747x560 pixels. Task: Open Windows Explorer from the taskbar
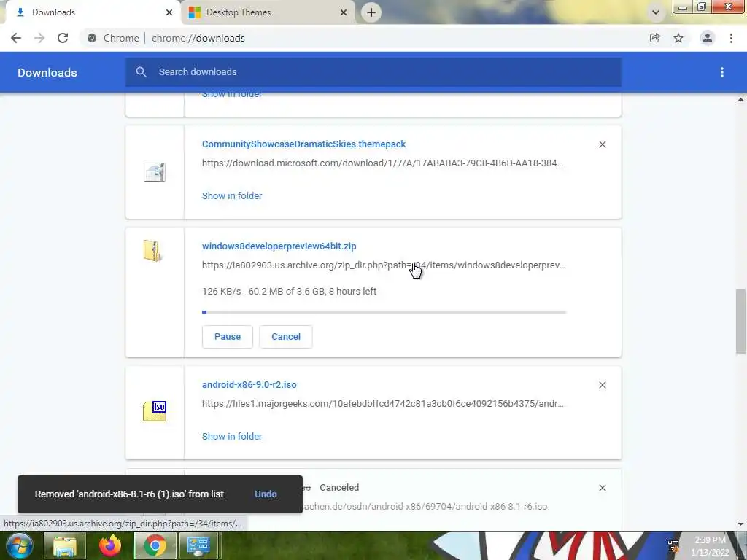pos(65,545)
